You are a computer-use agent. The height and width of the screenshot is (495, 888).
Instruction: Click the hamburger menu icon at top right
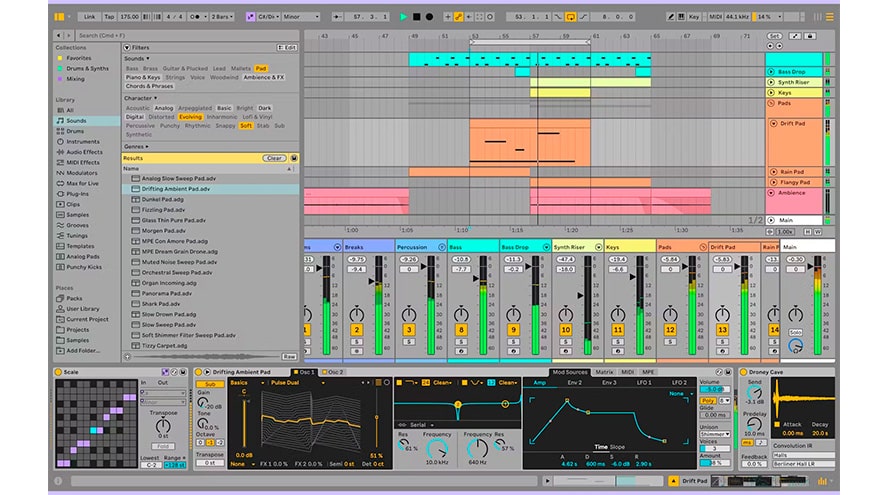pos(830,17)
